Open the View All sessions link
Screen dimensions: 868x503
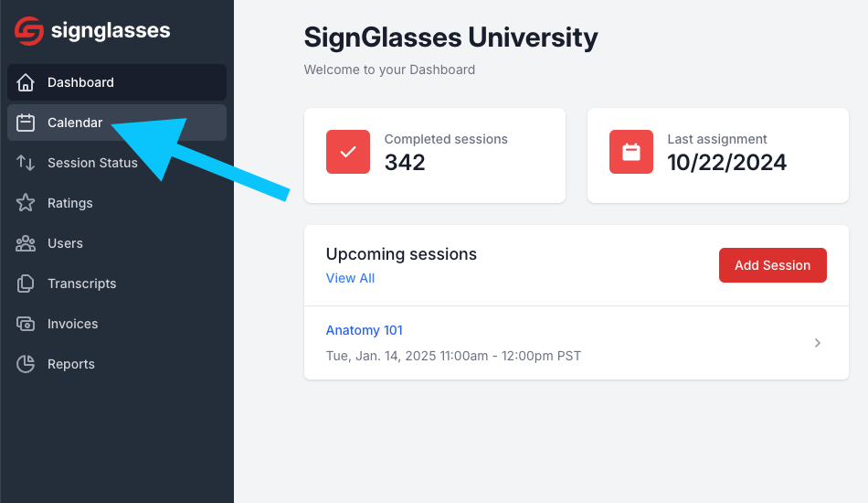350,278
